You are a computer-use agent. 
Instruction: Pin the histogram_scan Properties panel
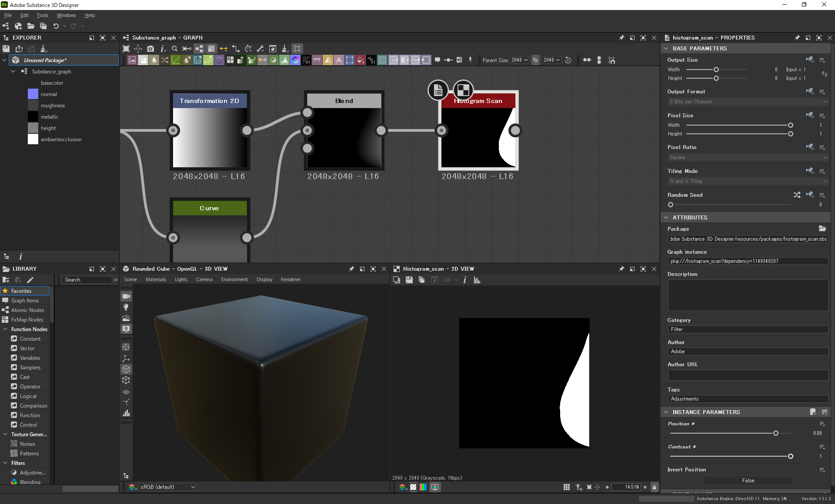tap(797, 37)
